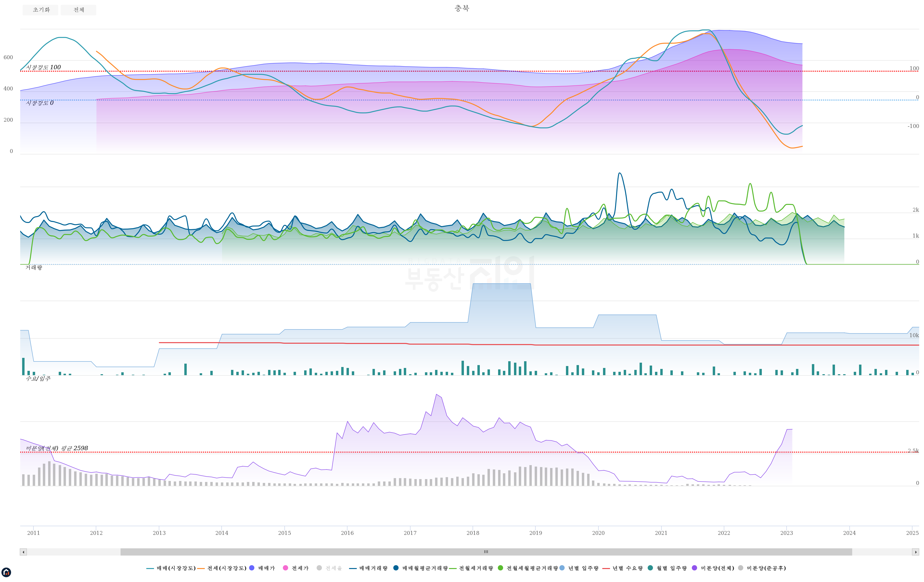The width and height of the screenshot is (924, 582).
Task: Click the 초기화 reset button
Action: click(40, 10)
